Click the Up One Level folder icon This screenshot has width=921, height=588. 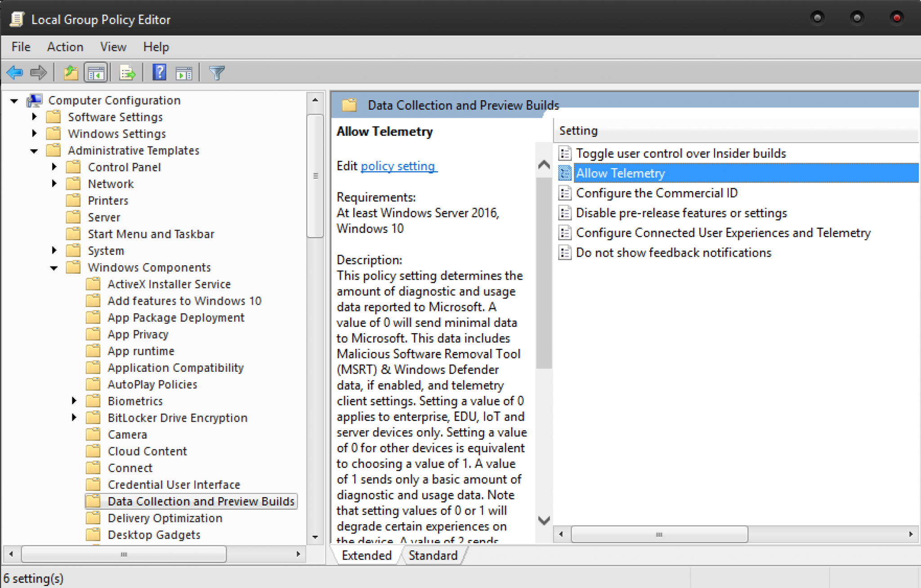(x=71, y=72)
